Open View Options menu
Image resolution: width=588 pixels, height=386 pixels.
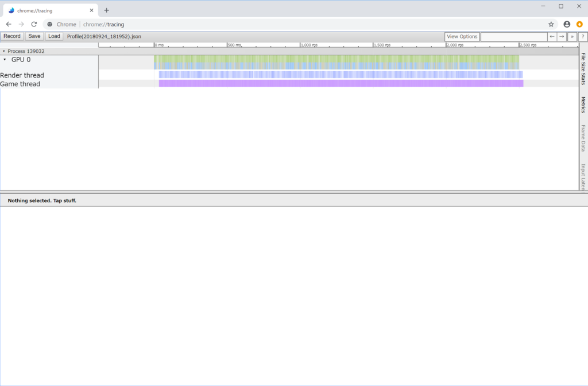462,37
